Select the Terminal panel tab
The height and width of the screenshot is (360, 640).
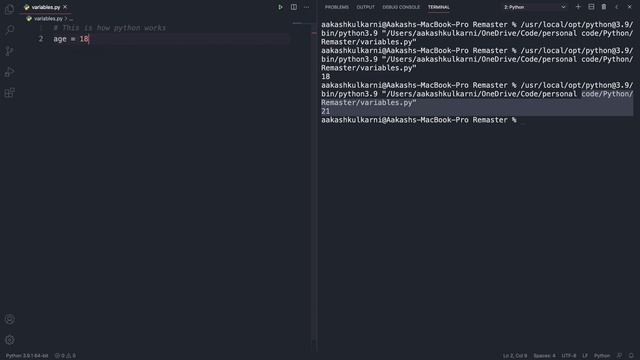tap(438, 7)
